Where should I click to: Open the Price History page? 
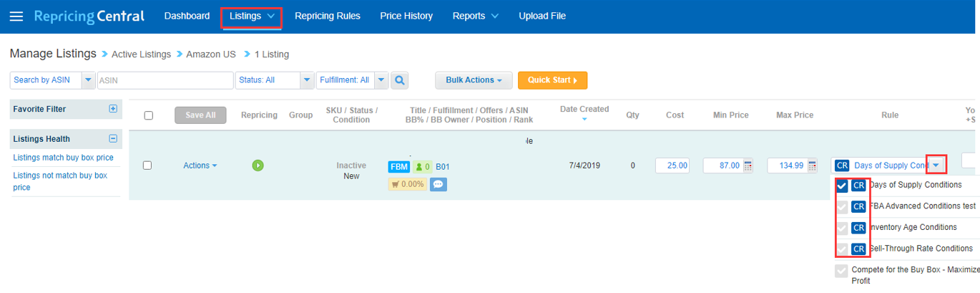[406, 16]
